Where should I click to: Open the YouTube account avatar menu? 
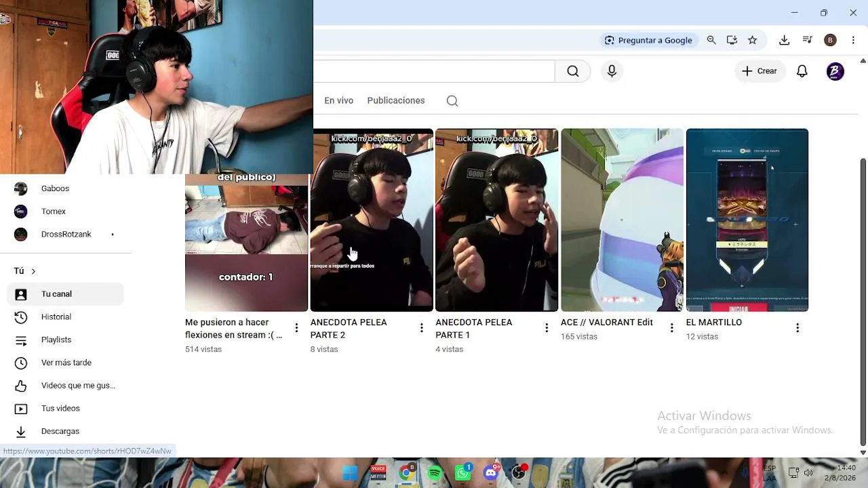point(835,71)
